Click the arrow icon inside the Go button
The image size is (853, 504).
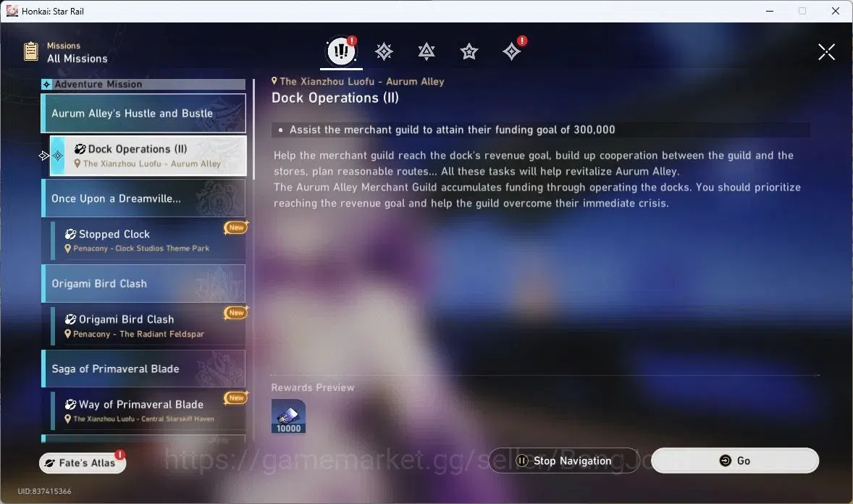click(x=725, y=461)
